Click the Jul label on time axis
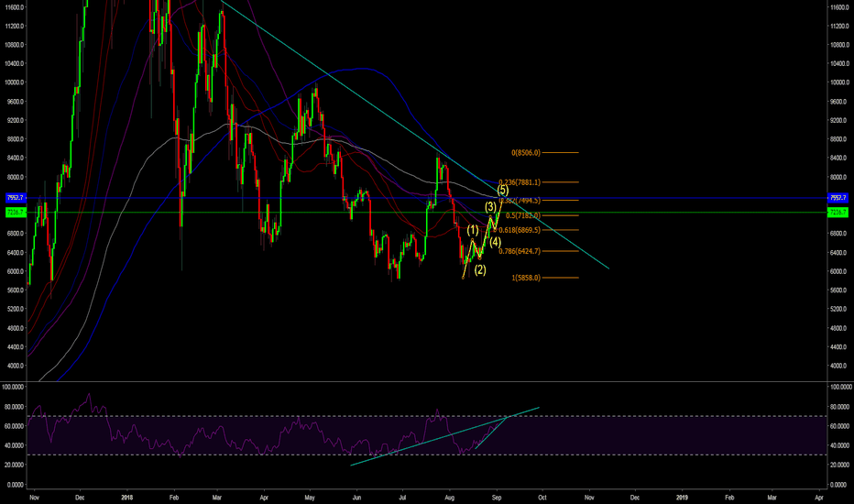The width and height of the screenshot is (854, 504). [x=402, y=498]
